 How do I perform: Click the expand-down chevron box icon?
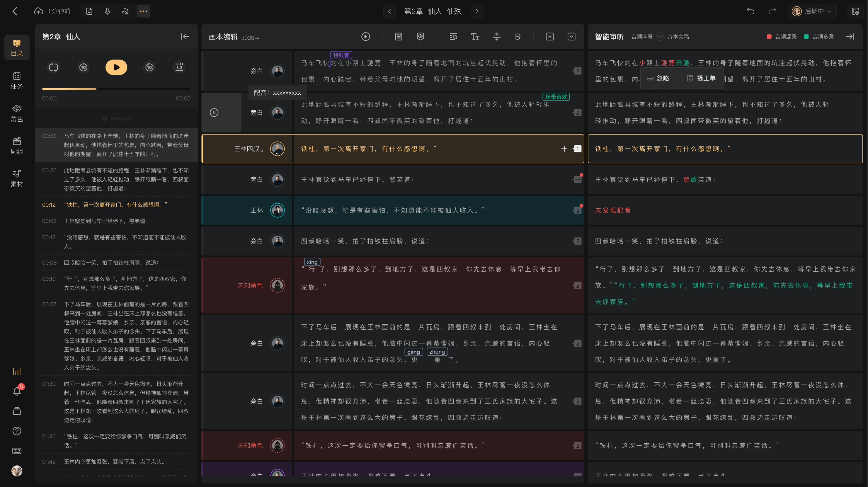coord(571,36)
